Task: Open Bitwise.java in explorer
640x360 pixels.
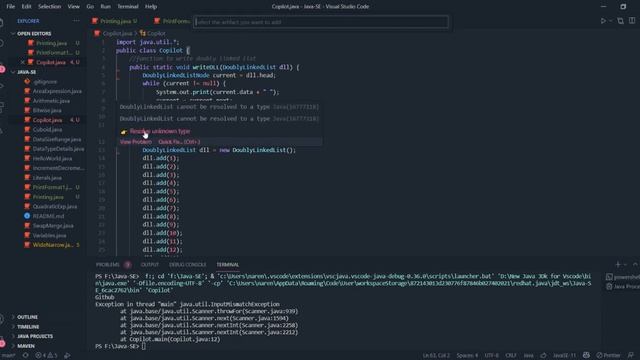Action: 47,111
